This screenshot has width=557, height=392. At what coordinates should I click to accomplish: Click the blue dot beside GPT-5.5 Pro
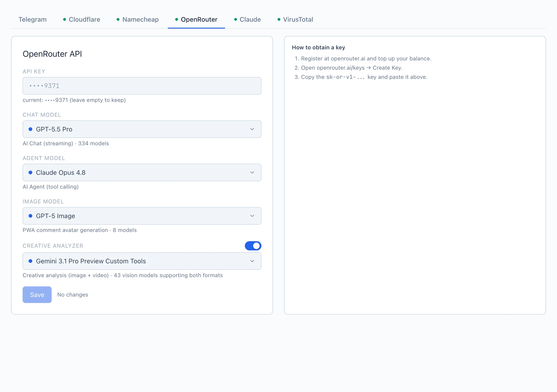coord(31,129)
